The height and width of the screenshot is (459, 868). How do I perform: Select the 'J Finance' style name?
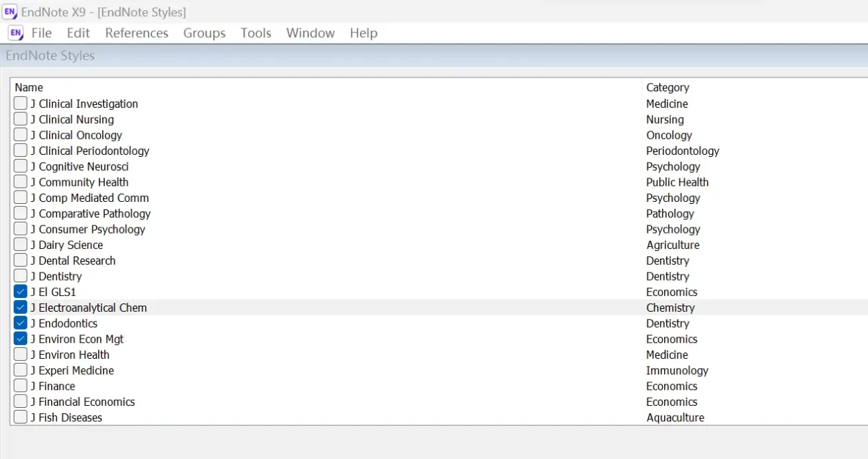point(53,386)
